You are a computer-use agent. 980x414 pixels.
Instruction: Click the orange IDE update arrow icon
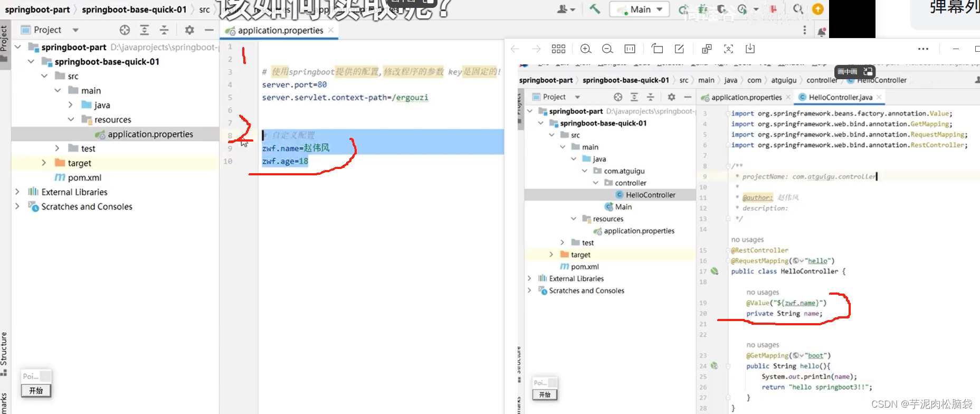click(818, 9)
